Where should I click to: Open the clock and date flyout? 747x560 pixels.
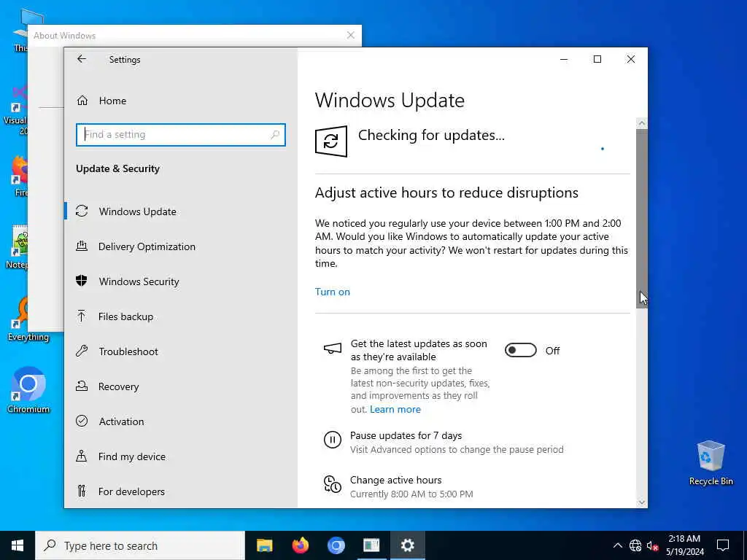684,545
